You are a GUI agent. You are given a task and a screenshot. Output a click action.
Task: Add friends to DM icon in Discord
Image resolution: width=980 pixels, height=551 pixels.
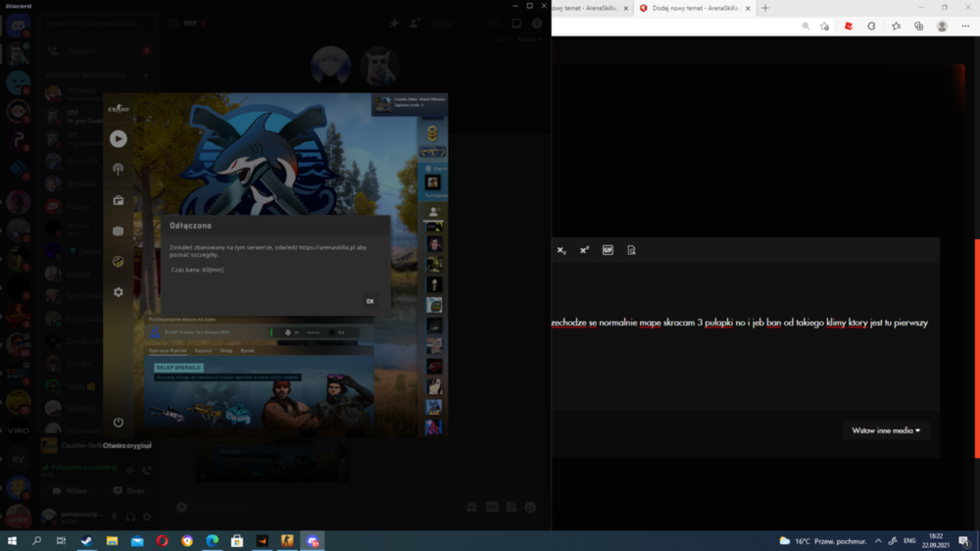[x=415, y=24]
